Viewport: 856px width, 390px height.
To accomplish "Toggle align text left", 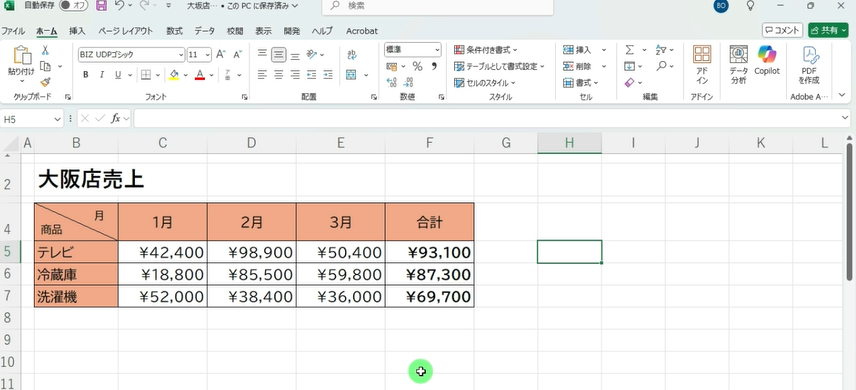I will pos(262,75).
